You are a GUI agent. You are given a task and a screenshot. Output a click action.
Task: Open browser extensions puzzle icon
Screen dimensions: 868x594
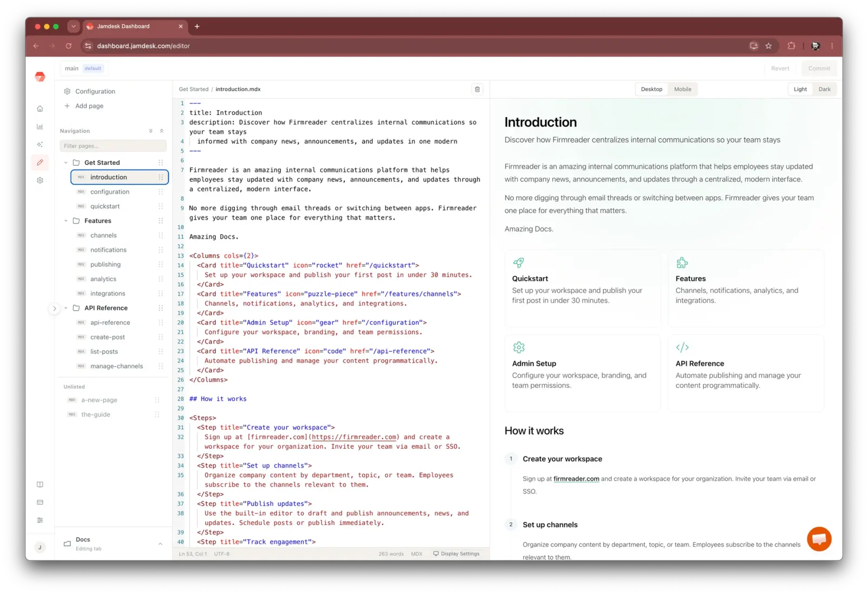[x=792, y=46]
